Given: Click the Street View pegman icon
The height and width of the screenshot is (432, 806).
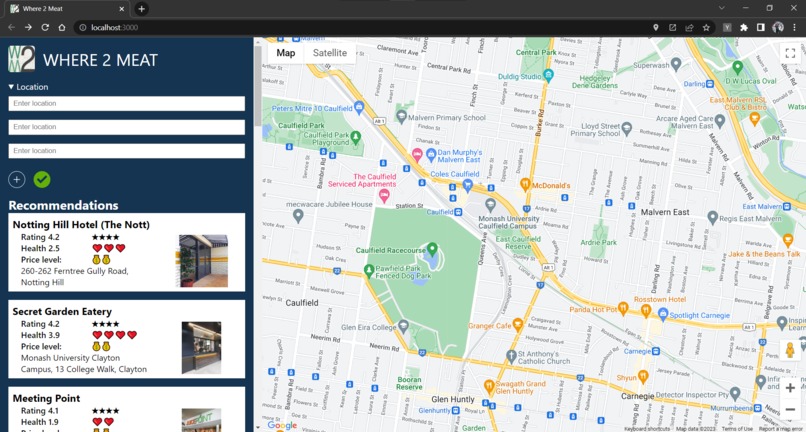Looking at the screenshot, I should pos(790,350).
